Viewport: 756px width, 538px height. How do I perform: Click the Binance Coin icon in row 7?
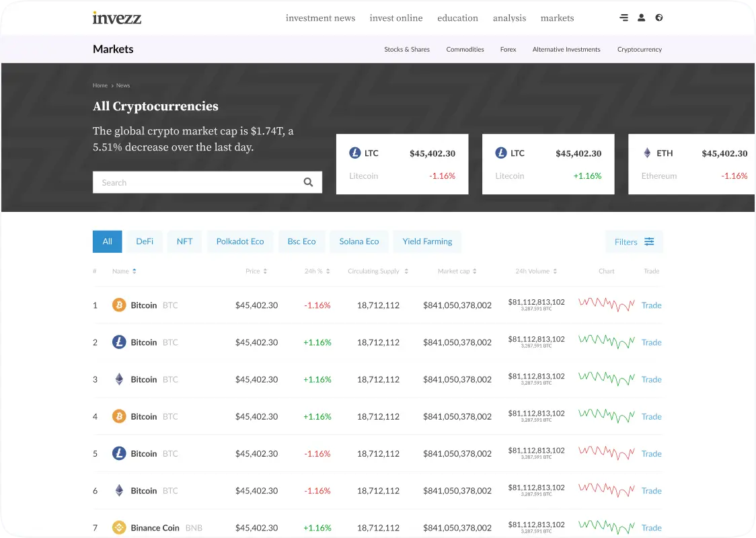click(x=119, y=528)
